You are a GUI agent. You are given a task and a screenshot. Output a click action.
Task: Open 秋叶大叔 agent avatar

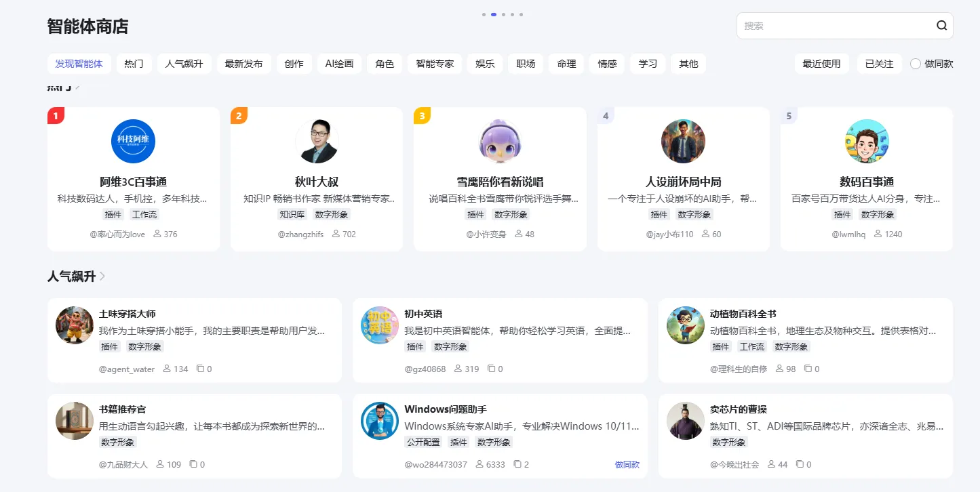317,141
